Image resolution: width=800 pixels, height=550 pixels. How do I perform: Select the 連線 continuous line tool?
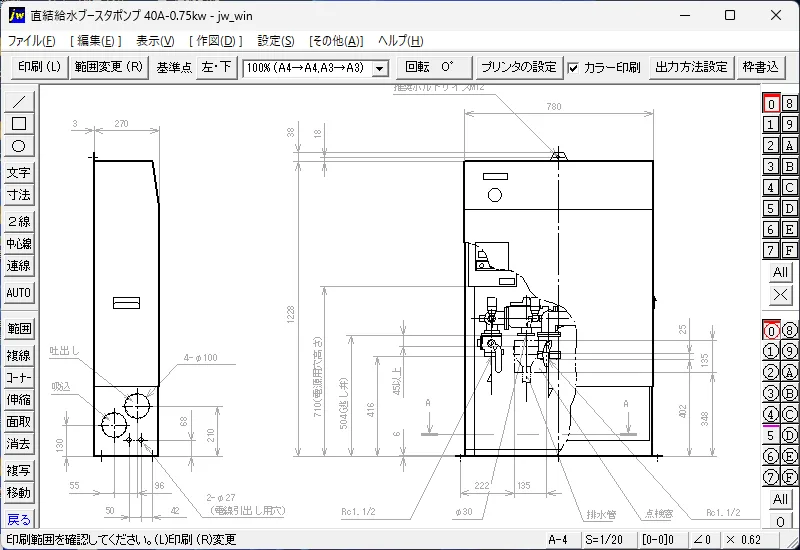click(x=19, y=266)
